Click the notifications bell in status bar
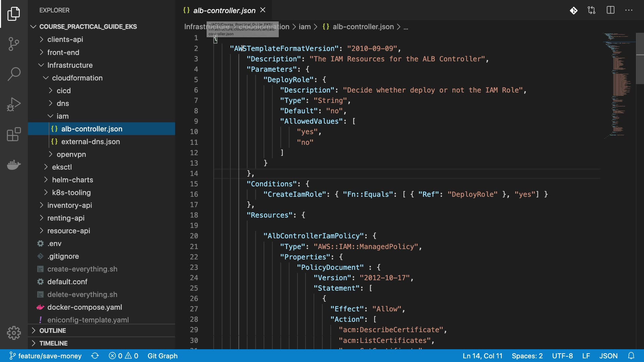644x362 pixels. [x=631, y=356]
